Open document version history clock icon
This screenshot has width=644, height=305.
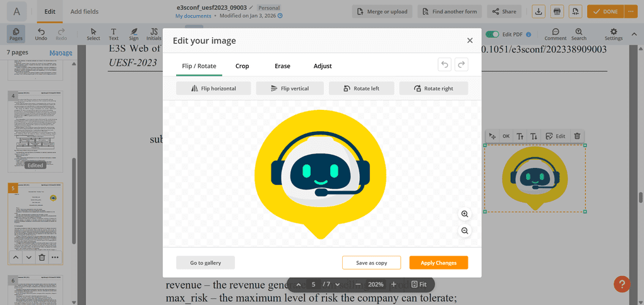tap(280, 16)
